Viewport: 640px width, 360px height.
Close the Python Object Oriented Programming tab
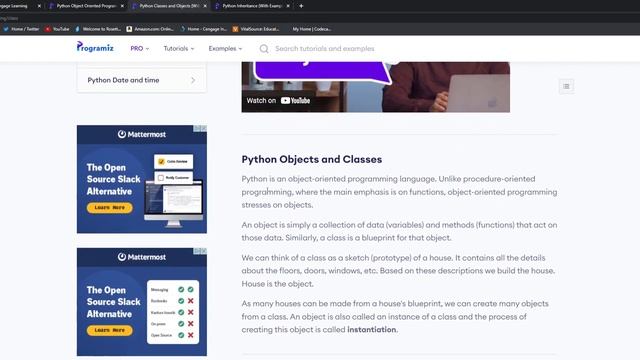122,6
